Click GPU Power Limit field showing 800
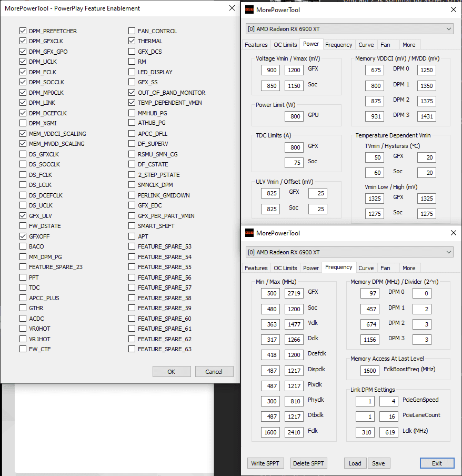Viewport: 462px width, 476px height. click(x=294, y=116)
